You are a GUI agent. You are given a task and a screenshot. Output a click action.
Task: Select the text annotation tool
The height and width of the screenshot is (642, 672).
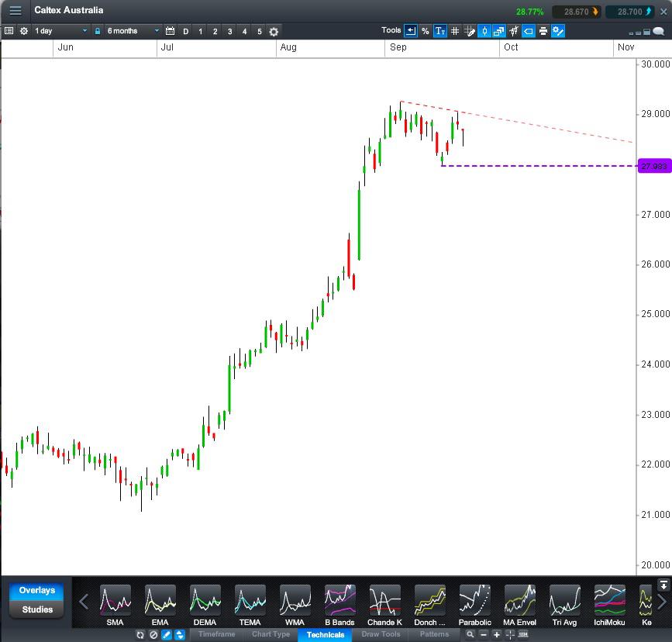[x=440, y=31]
